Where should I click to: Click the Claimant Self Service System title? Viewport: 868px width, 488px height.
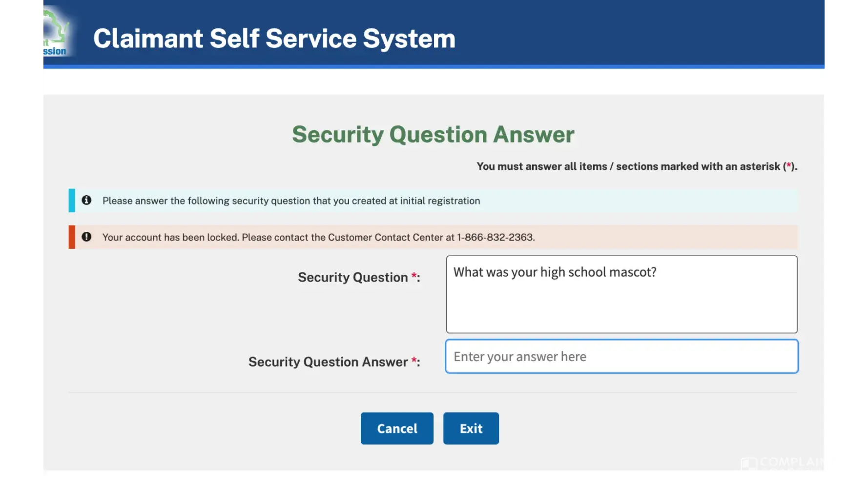coord(274,39)
